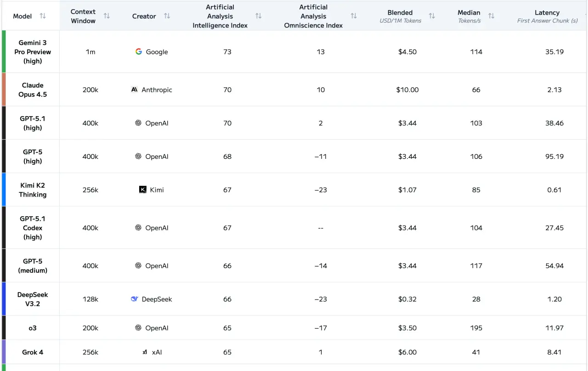Click the Anthropic creator name text
588x371 pixels.
coord(157,90)
